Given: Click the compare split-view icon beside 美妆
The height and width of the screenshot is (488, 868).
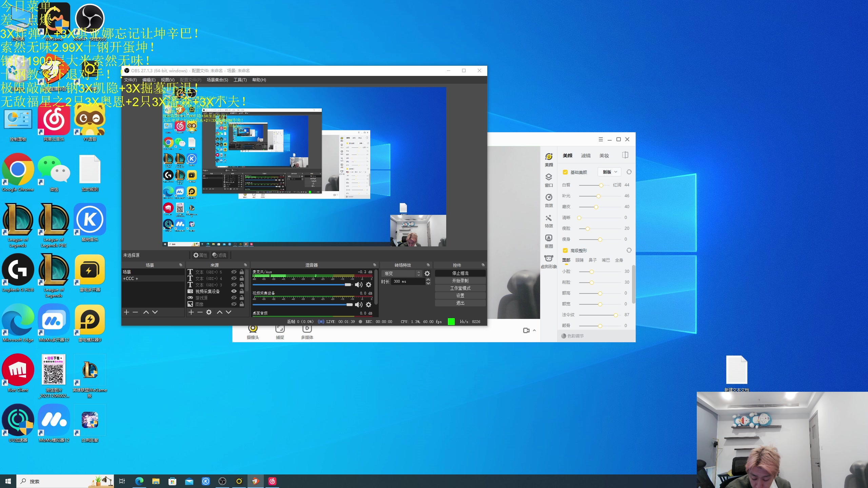Looking at the screenshot, I should click(x=625, y=155).
